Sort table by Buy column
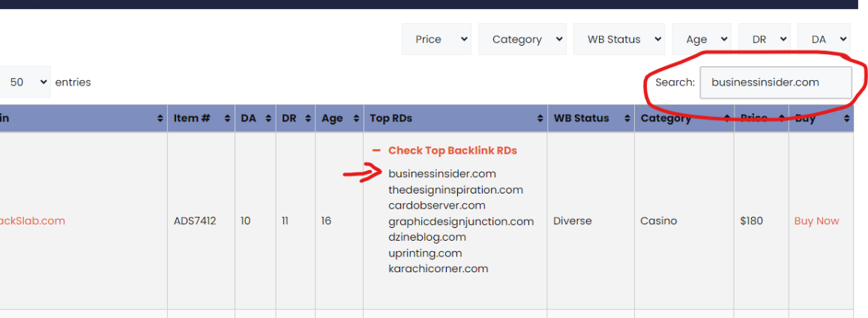This screenshot has height=318, width=868. click(822, 118)
